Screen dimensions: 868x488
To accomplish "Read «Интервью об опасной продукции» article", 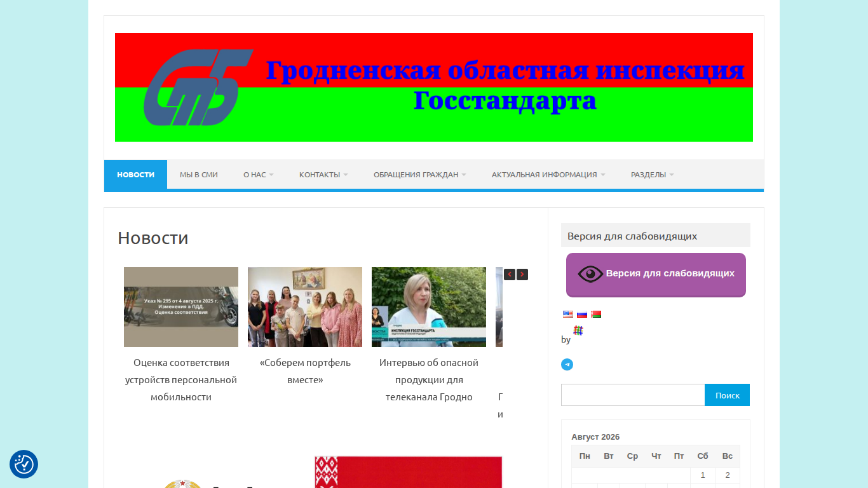I will [429, 380].
